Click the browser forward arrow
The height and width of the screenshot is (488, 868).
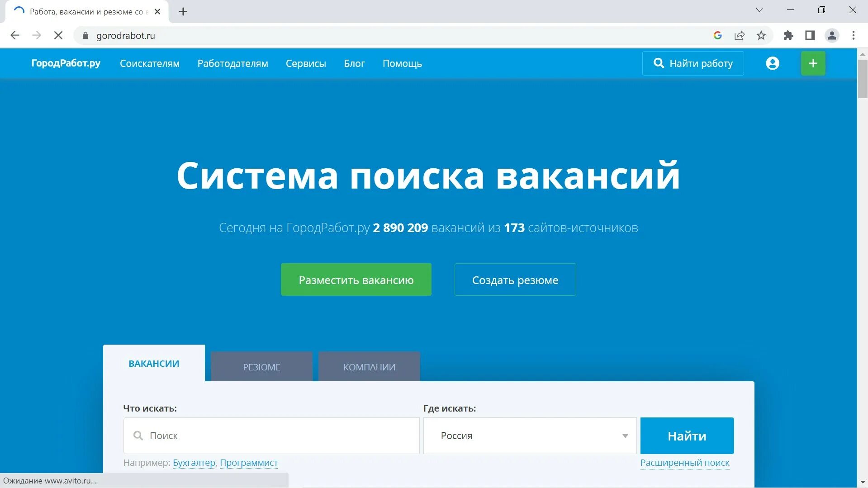coord(37,35)
